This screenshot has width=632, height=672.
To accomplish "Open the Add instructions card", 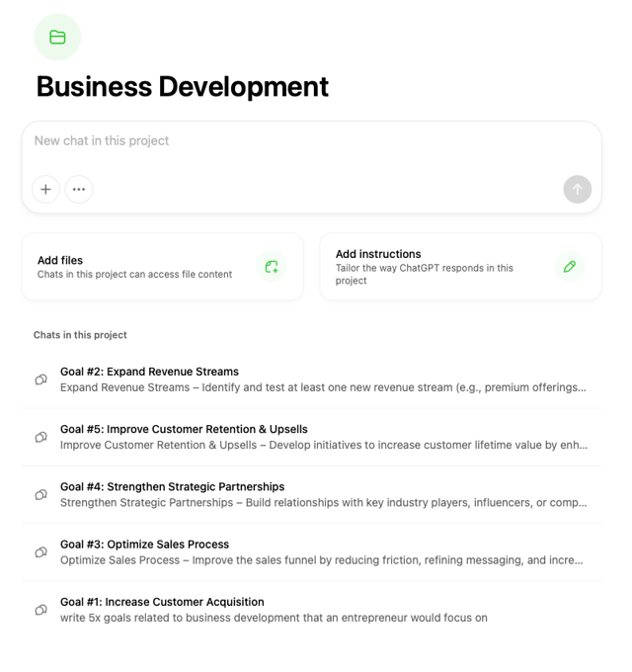I will tap(461, 267).
